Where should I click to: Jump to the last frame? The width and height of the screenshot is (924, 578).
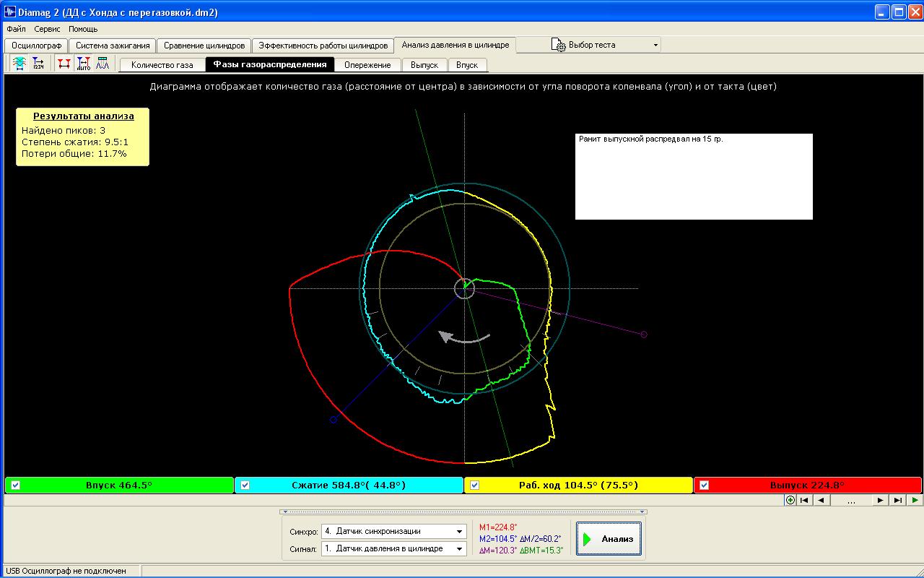pos(898,500)
